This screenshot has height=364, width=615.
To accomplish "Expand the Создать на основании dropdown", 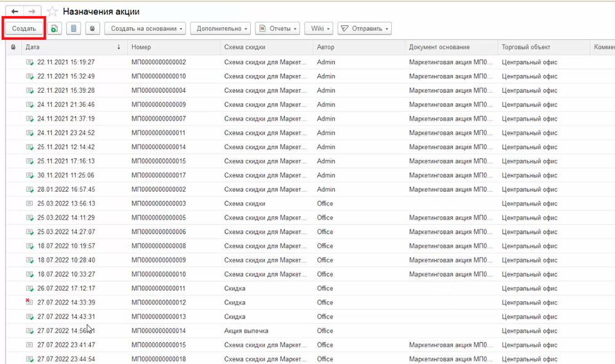I will tap(145, 28).
